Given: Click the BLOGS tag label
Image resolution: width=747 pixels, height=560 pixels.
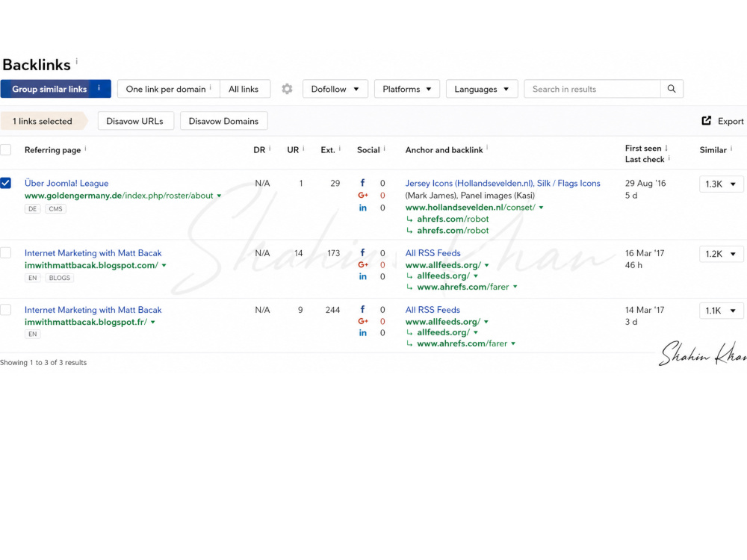Looking at the screenshot, I should click(60, 278).
